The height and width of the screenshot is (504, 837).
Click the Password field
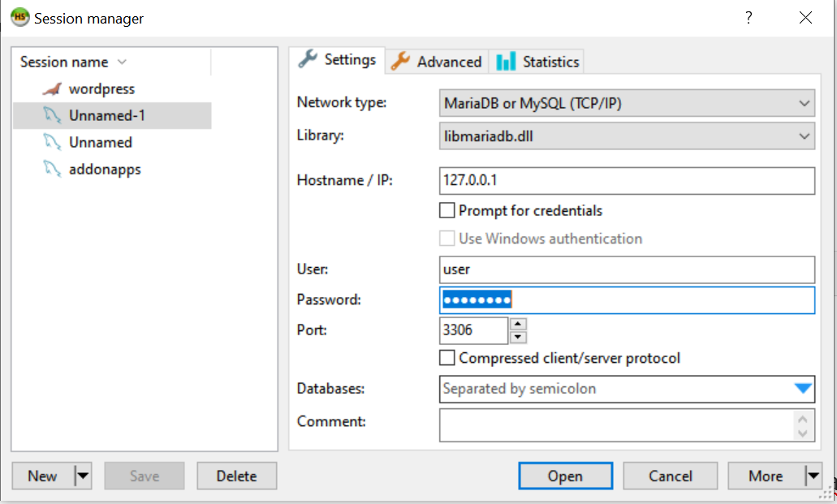627,300
